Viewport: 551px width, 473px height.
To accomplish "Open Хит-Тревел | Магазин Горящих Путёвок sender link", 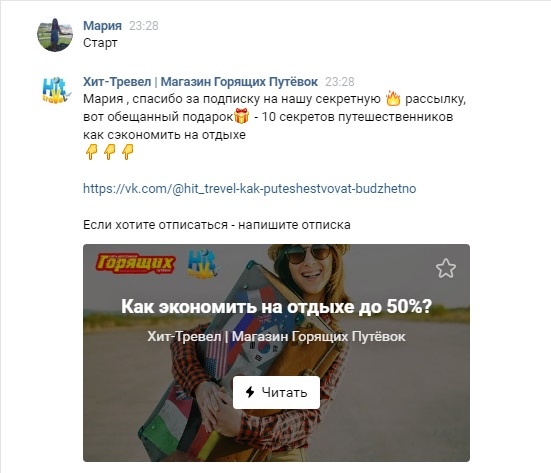I will point(200,82).
